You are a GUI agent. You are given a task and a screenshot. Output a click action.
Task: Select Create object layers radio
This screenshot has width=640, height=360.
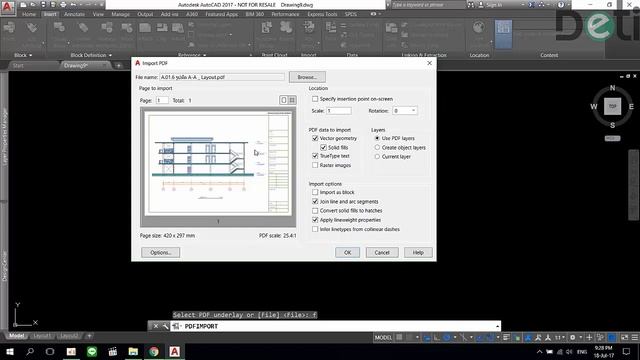377,147
